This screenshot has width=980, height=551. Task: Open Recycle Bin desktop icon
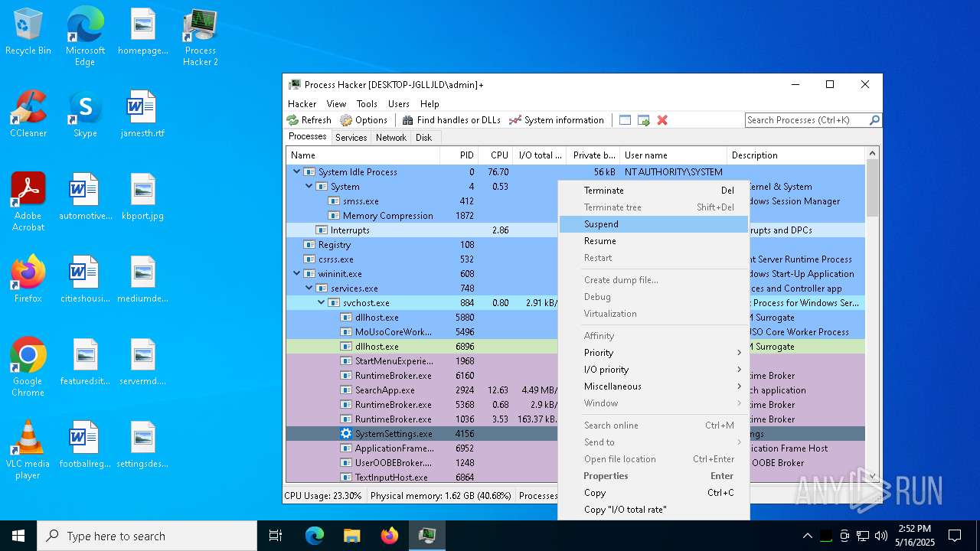pyautogui.click(x=28, y=32)
